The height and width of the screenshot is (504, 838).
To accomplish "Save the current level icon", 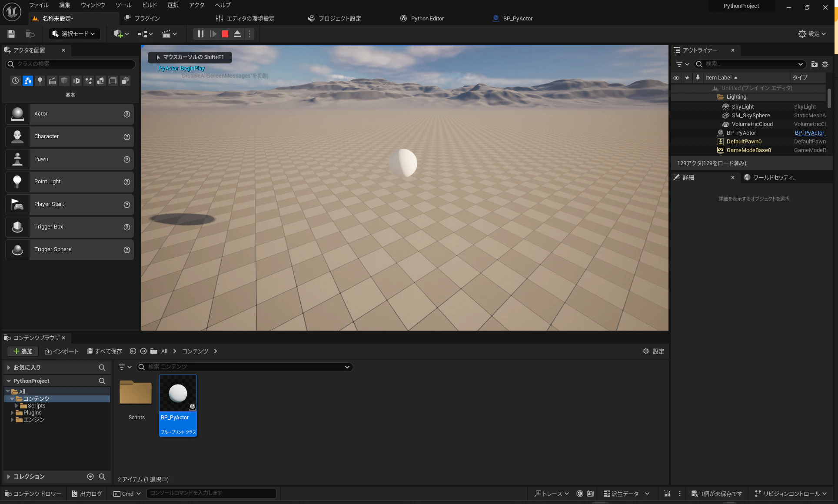I will (x=11, y=34).
